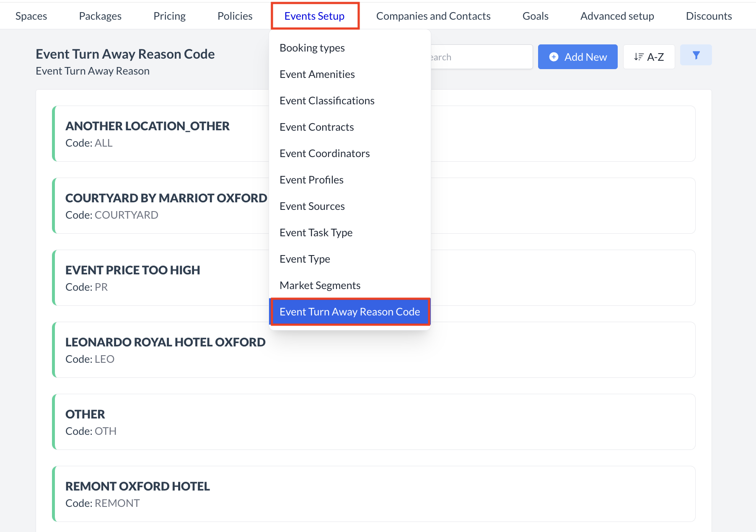The width and height of the screenshot is (756, 532).
Task: Choose Event Task Type option
Action: coord(316,232)
